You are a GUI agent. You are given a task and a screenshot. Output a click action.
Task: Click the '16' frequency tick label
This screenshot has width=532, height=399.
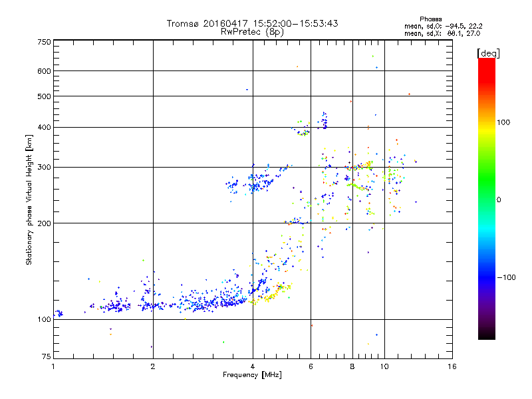452,366
